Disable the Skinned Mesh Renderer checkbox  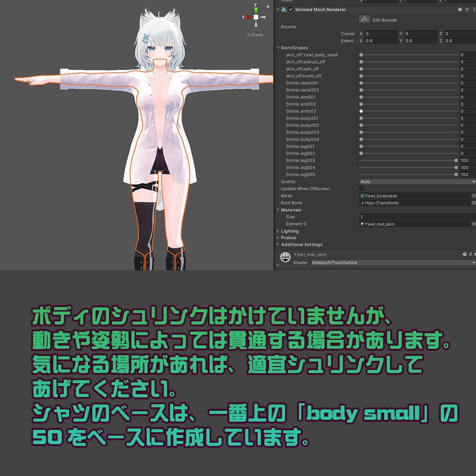pyautogui.click(x=290, y=10)
